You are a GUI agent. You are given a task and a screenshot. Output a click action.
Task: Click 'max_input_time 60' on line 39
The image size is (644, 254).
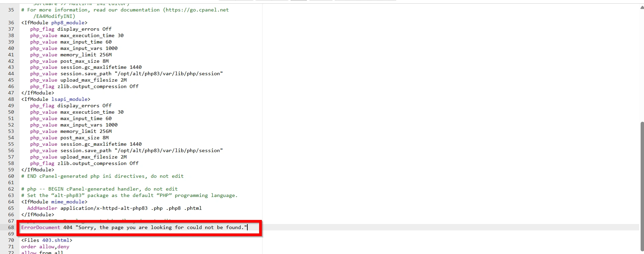86,42
